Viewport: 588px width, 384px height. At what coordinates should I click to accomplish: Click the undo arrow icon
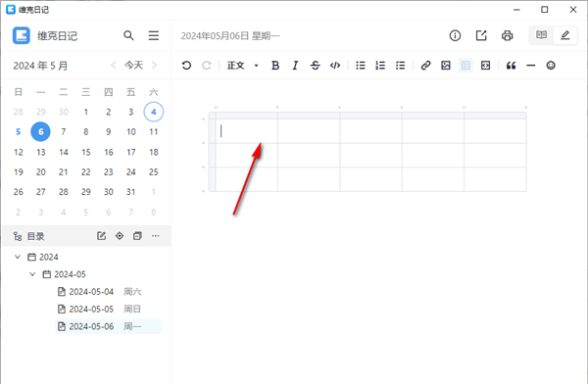pos(186,66)
